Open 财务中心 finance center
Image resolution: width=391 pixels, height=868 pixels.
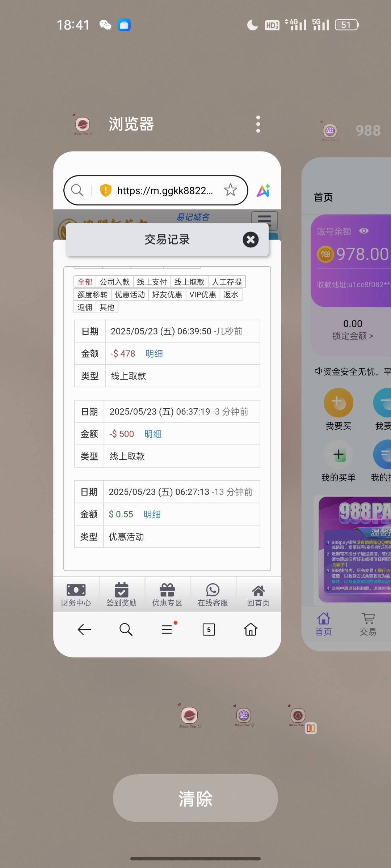(76, 595)
